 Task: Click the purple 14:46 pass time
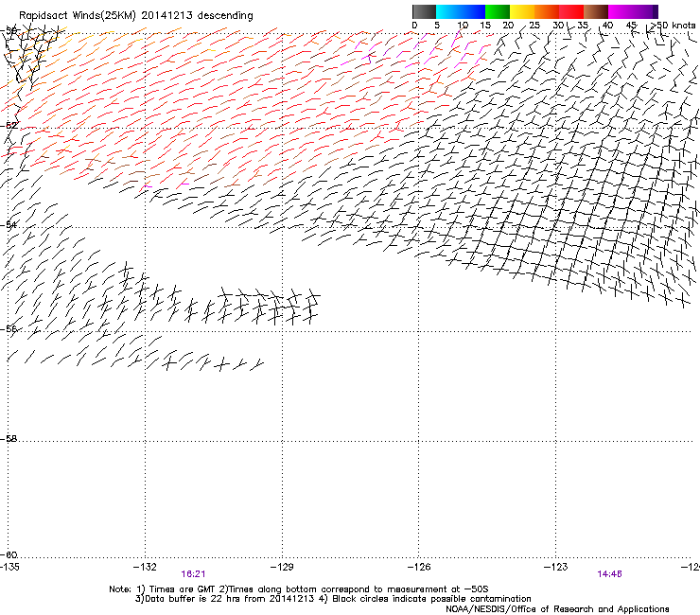pyautogui.click(x=609, y=574)
